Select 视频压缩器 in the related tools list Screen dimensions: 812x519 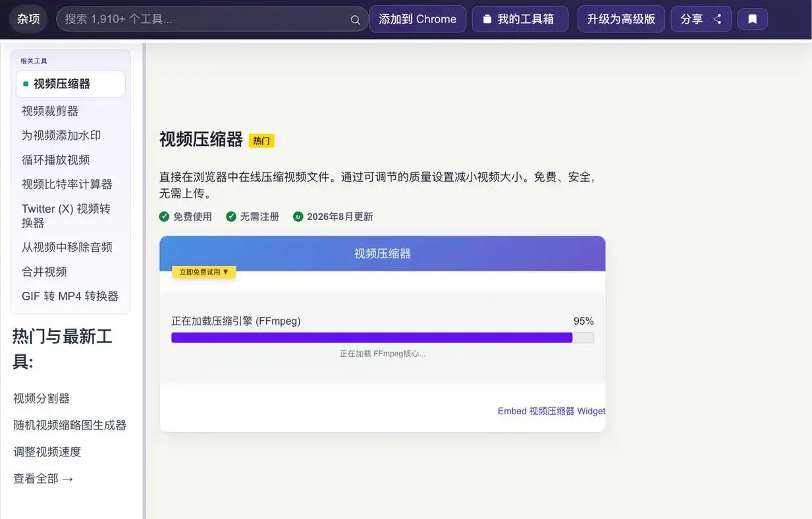(x=70, y=84)
